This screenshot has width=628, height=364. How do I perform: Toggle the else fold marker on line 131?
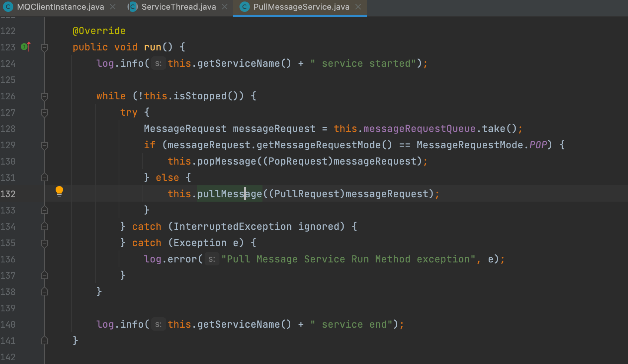tap(44, 178)
